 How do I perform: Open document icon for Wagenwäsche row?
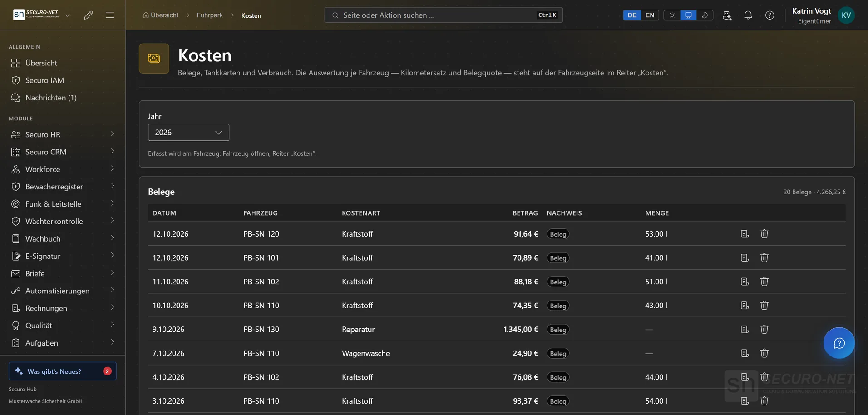tap(745, 353)
